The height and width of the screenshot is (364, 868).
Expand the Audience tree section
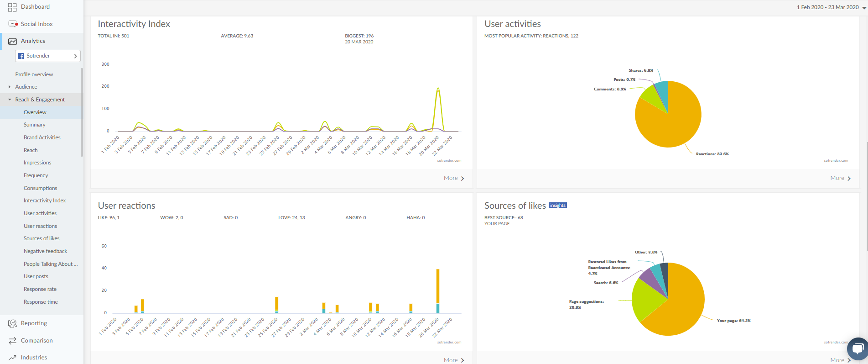[10, 87]
